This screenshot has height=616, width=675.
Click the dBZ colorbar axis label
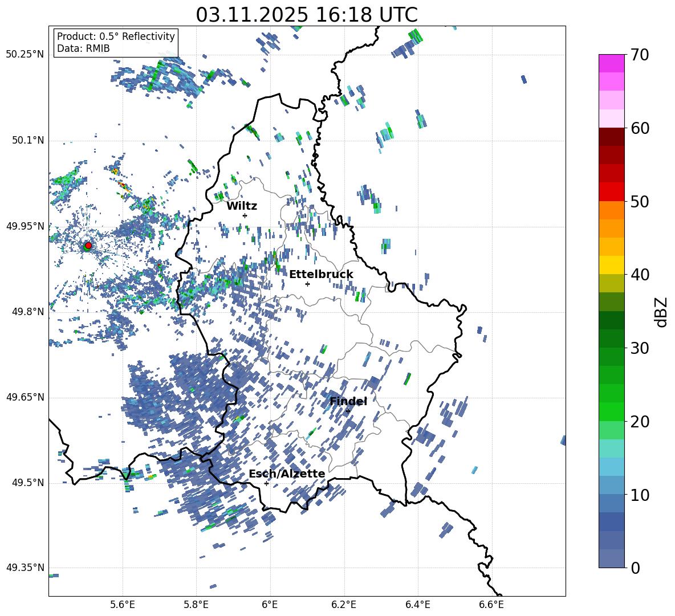click(661, 312)
